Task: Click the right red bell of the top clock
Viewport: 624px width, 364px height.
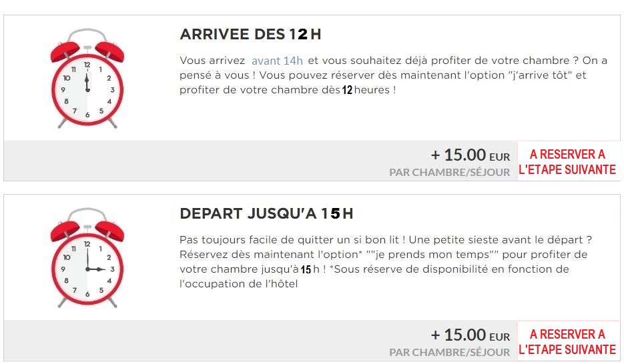Action: coord(110,51)
